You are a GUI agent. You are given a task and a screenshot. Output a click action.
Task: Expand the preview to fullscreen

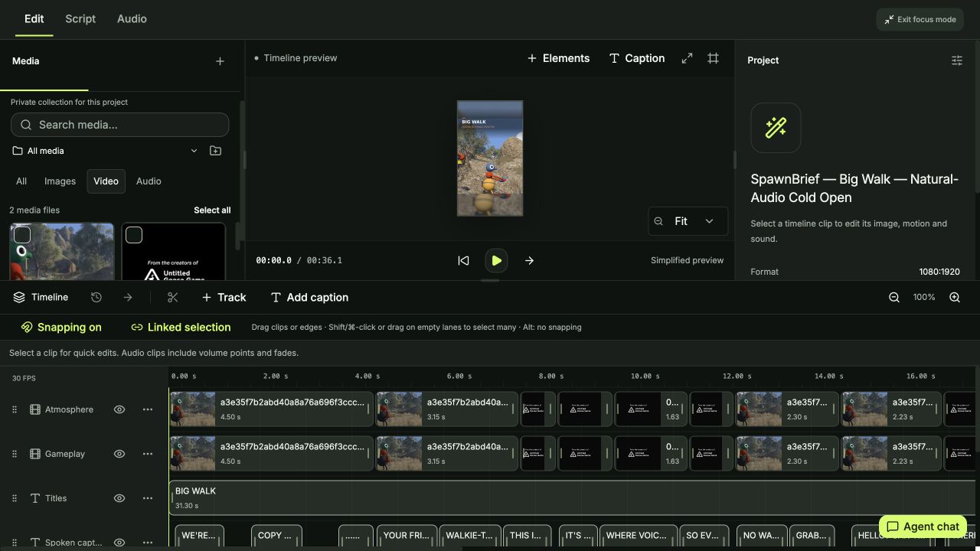(687, 58)
